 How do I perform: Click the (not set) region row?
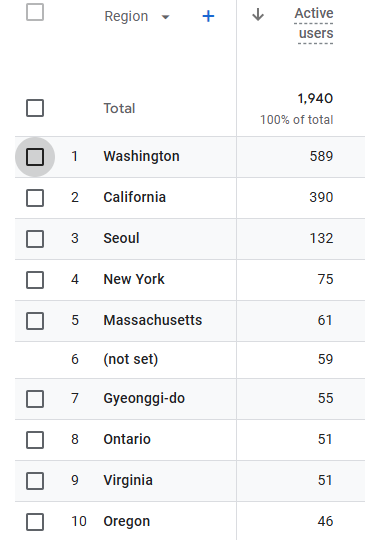click(190, 360)
